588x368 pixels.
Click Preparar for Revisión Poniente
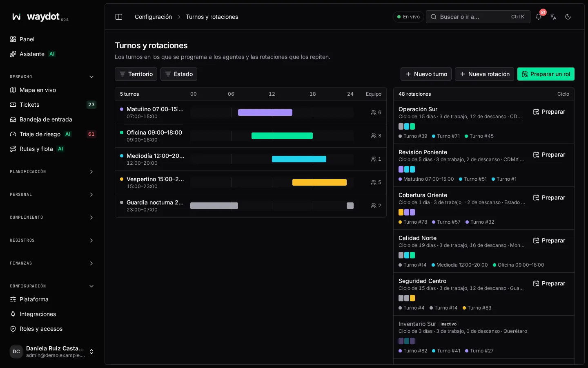pos(549,155)
